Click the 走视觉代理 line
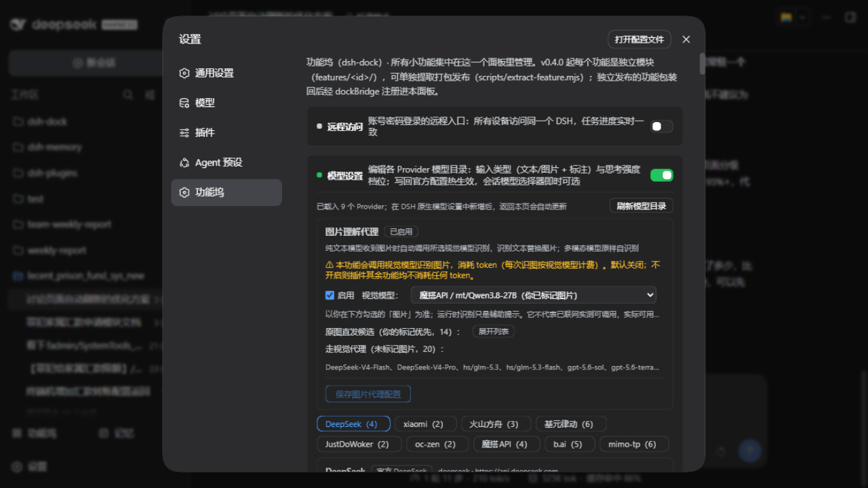 (384, 349)
